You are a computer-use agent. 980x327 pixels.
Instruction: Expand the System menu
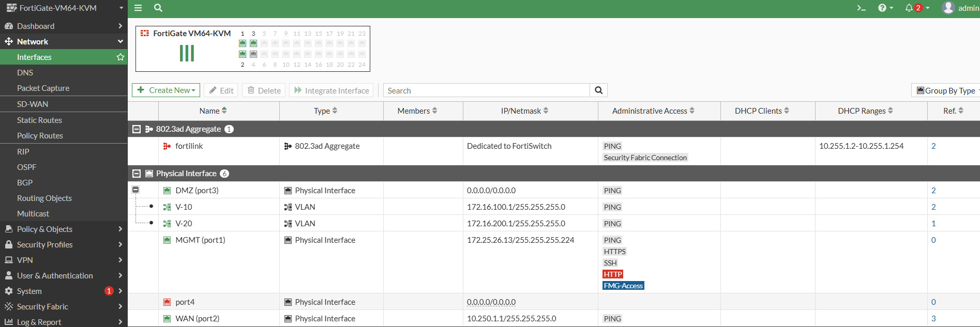(x=64, y=291)
